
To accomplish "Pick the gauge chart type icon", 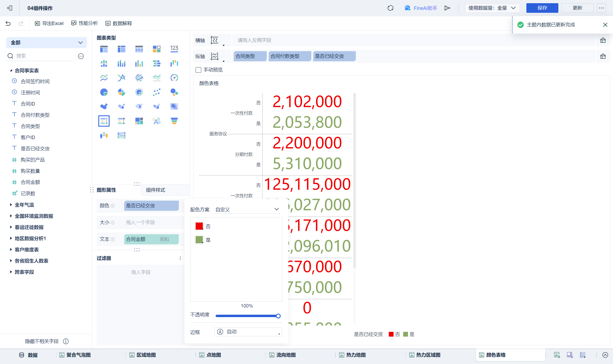I will (174, 78).
